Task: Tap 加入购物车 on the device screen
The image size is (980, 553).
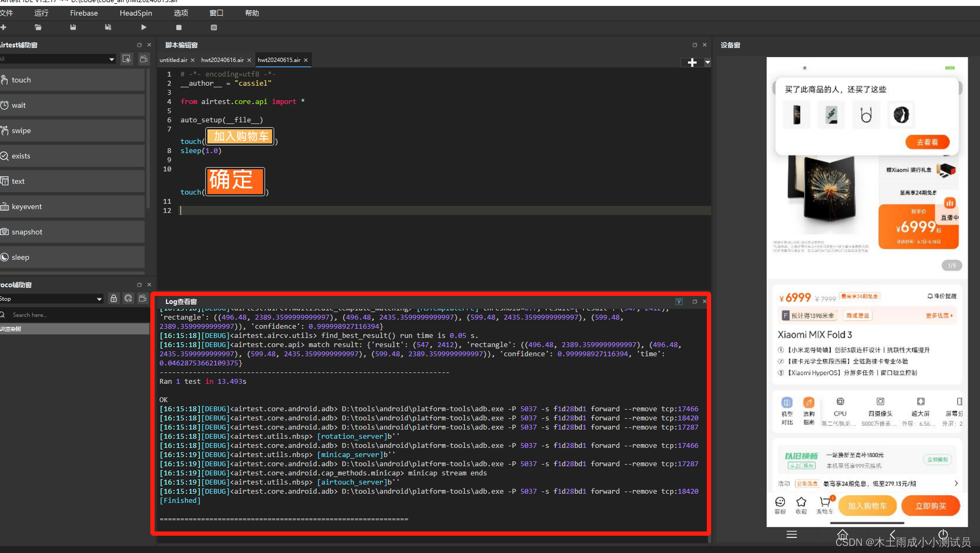Action: point(867,506)
